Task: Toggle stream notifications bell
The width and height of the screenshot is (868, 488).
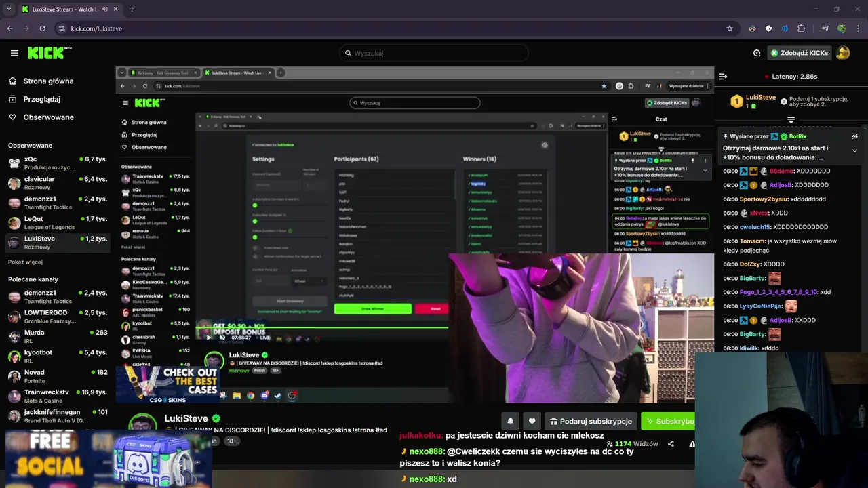Action: pos(511,421)
